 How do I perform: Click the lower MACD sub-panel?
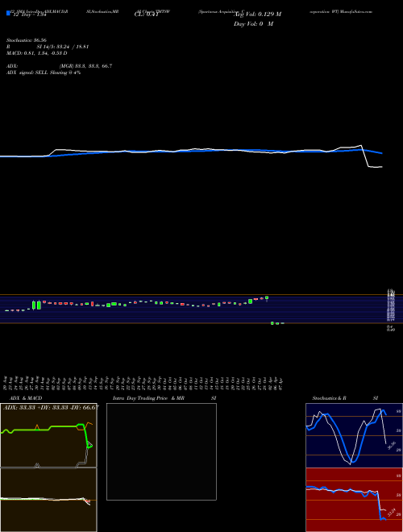48,500
